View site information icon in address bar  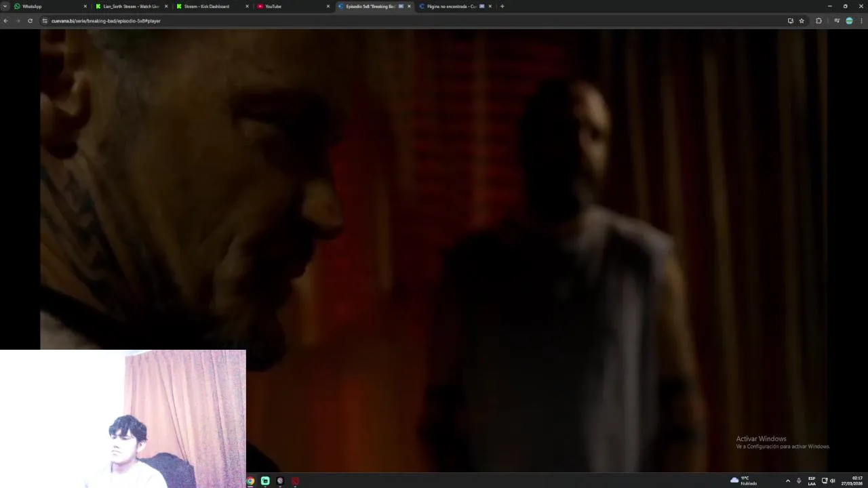(45, 21)
